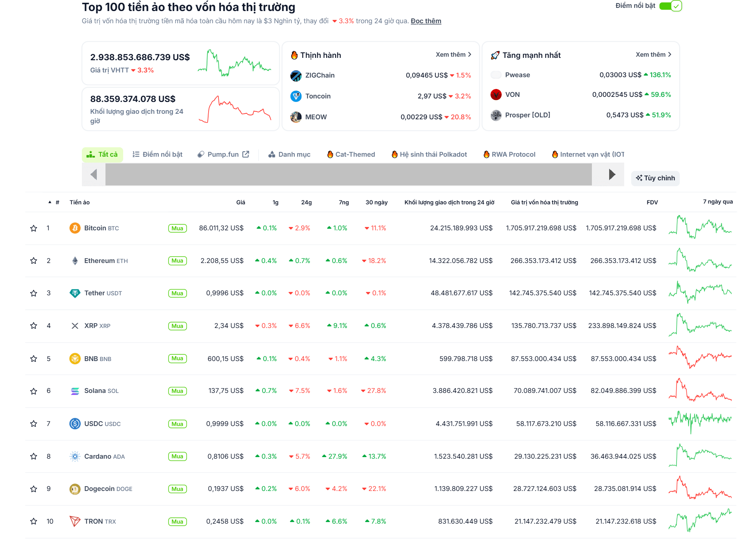Click the Bitcoin coin logo
The width and height of the screenshot is (756, 539).
pos(75,228)
